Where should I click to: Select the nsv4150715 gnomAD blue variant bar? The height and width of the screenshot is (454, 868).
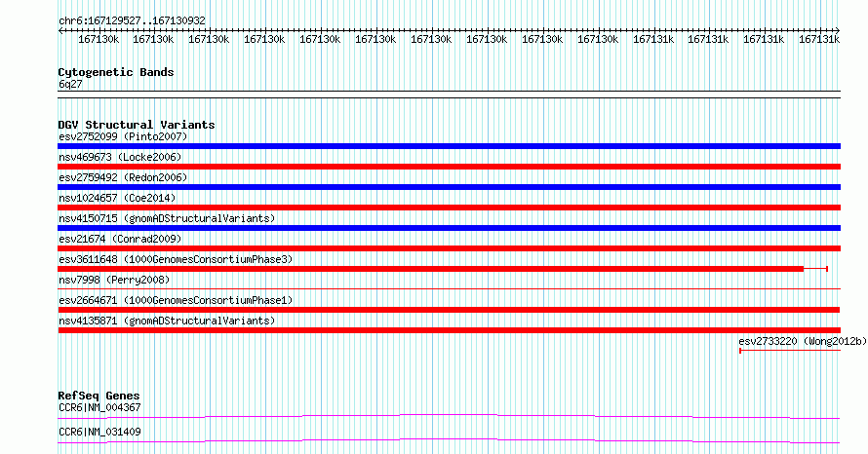[x=449, y=228]
